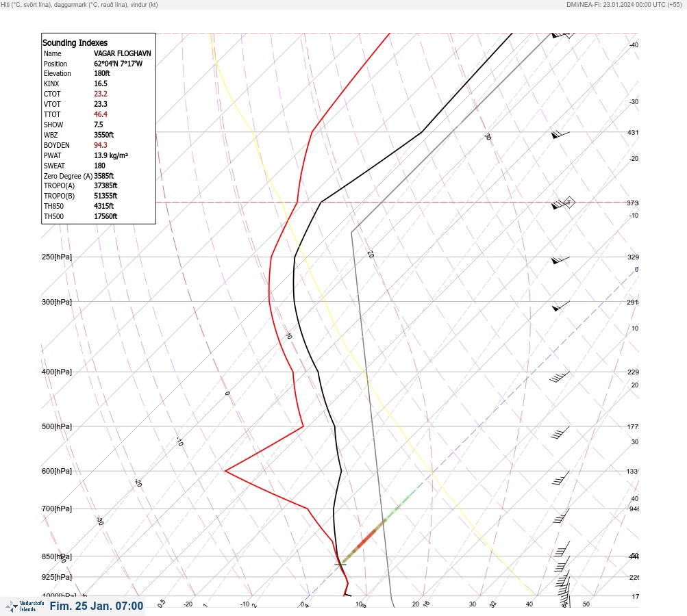
Task: Select the WBZ value 3550ft
Action: point(103,135)
